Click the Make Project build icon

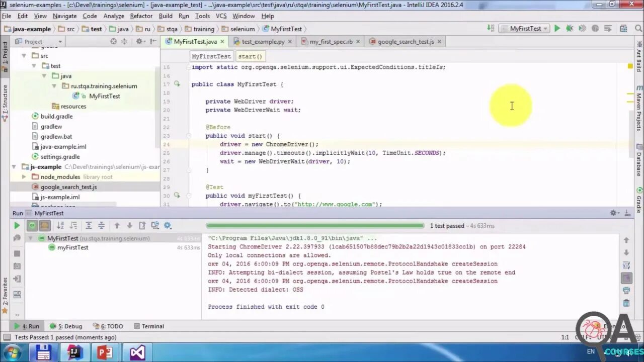point(491,29)
